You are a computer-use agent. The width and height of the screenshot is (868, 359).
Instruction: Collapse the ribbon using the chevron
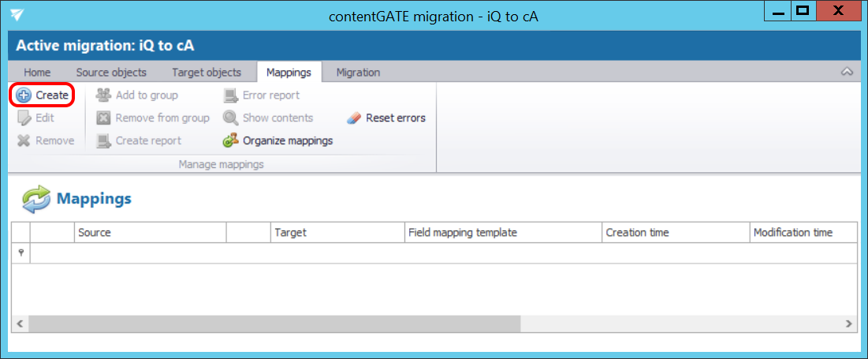(x=848, y=72)
